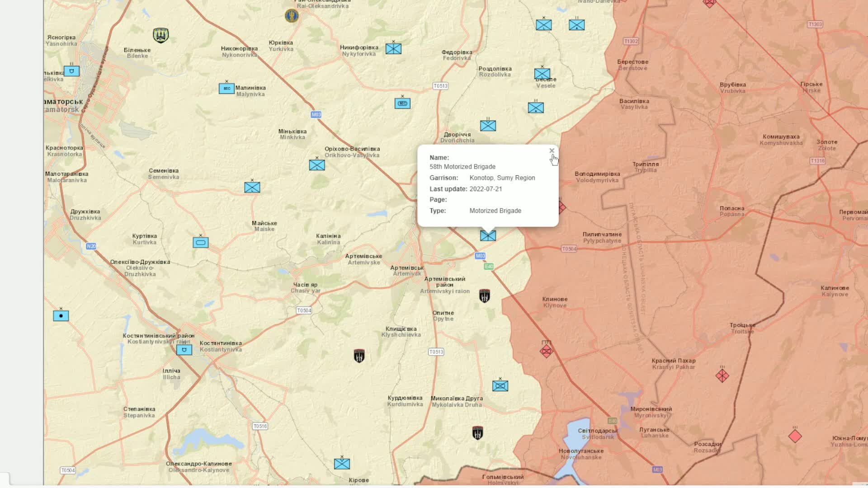The image size is (868, 488).
Task: Select the black shield emblem near Artemivskyi raion
Action: [x=484, y=296]
